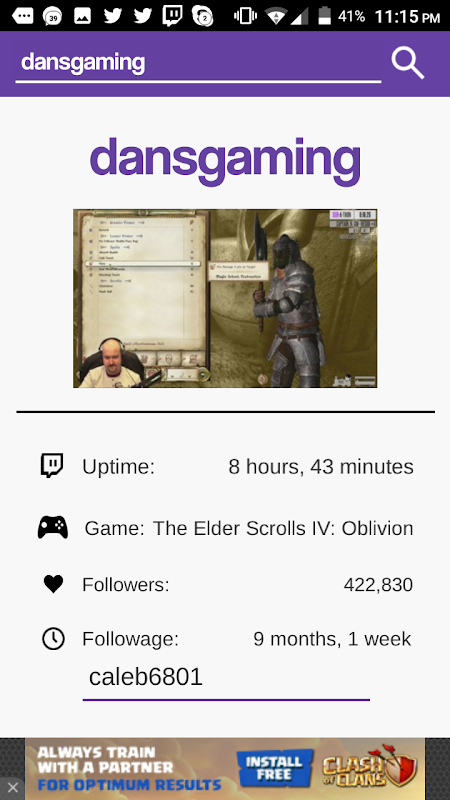Tap the heart icon next to Followers
Viewport: 450px width, 800px height.
click(x=53, y=584)
